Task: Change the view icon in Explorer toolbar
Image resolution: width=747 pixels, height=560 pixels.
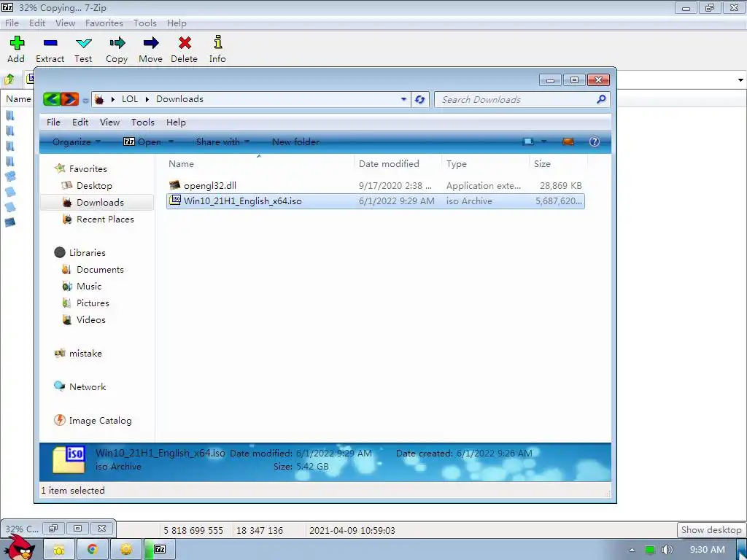Action: click(x=528, y=142)
